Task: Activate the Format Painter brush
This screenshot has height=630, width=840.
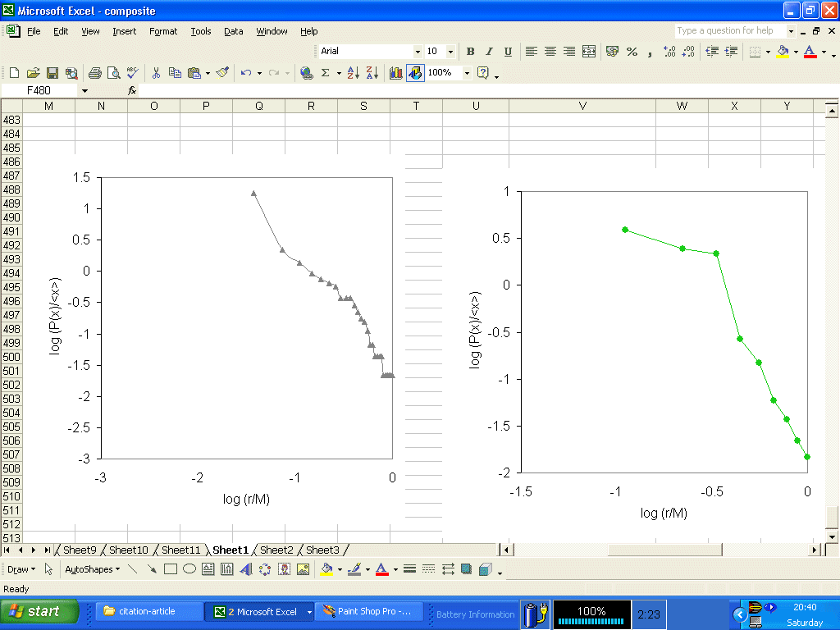Action: click(x=223, y=73)
